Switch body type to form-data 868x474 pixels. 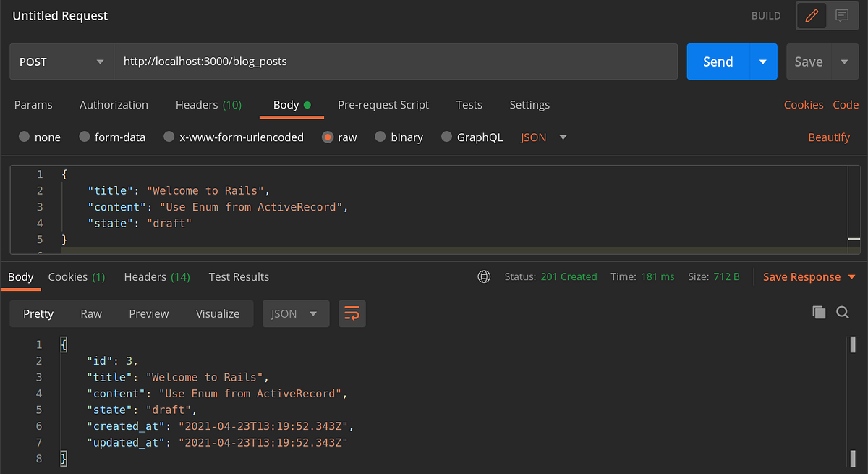coord(112,137)
